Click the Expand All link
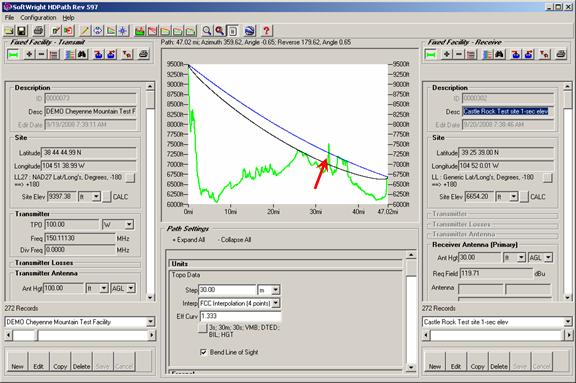The width and height of the screenshot is (576, 383). click(189, 240)
